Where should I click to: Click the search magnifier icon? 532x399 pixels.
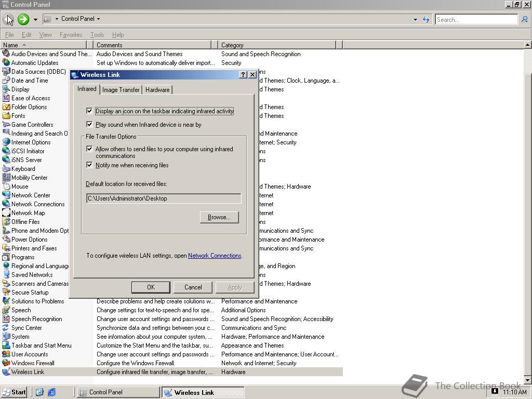coord(525,19)
